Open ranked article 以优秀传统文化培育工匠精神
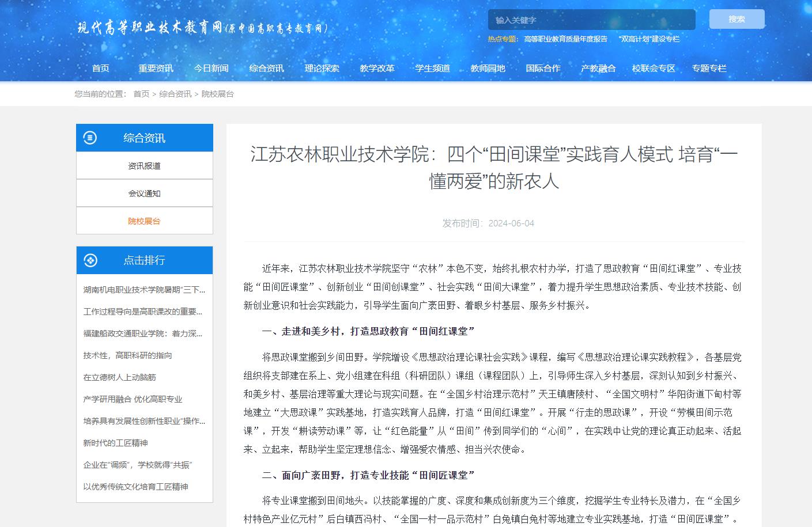Image resolution: width=812 pixels, height=527 pixels. [135, 487]
